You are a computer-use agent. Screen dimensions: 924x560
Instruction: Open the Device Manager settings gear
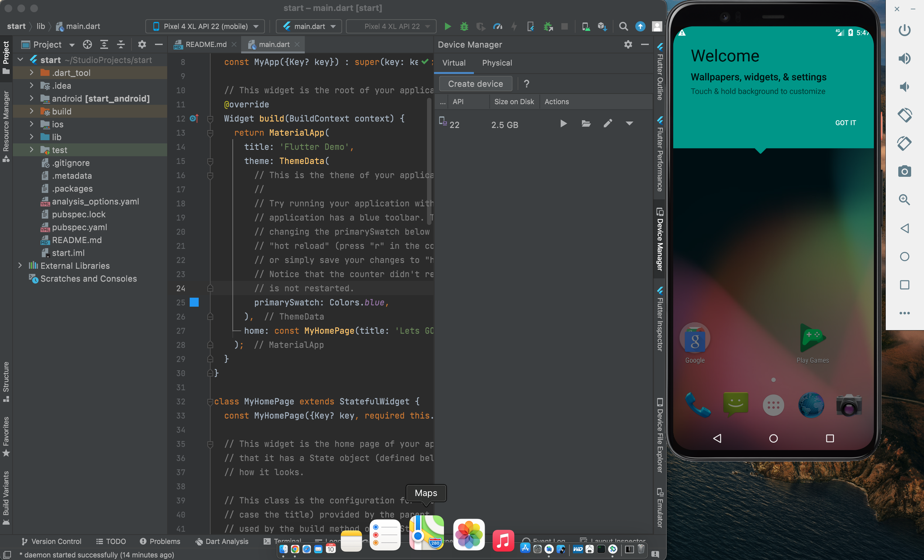tap(628, 45)
